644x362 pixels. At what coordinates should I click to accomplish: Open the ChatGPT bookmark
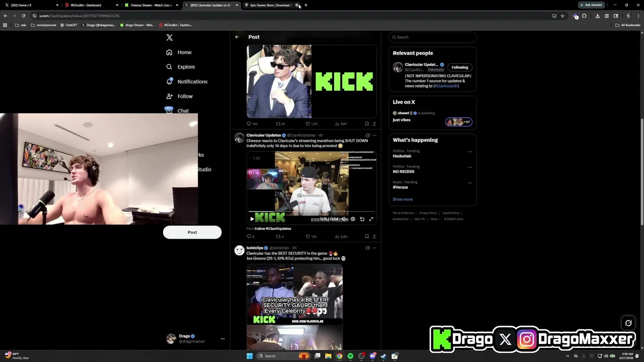point(68,25)
